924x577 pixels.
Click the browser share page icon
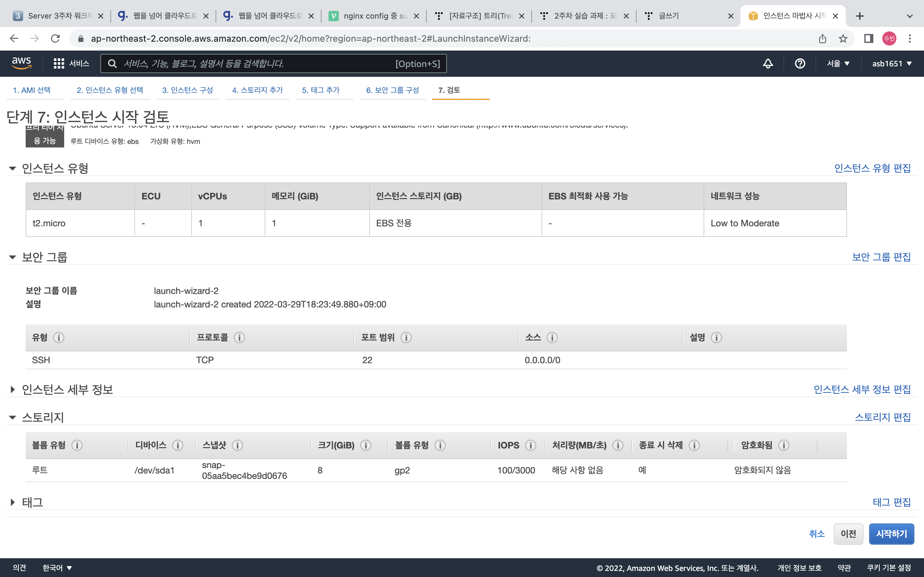[822, 38]
